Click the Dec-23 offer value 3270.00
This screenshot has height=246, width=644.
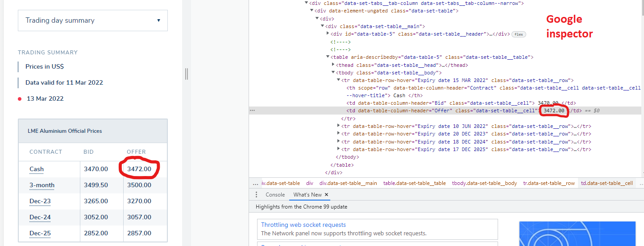coord(139,201)
